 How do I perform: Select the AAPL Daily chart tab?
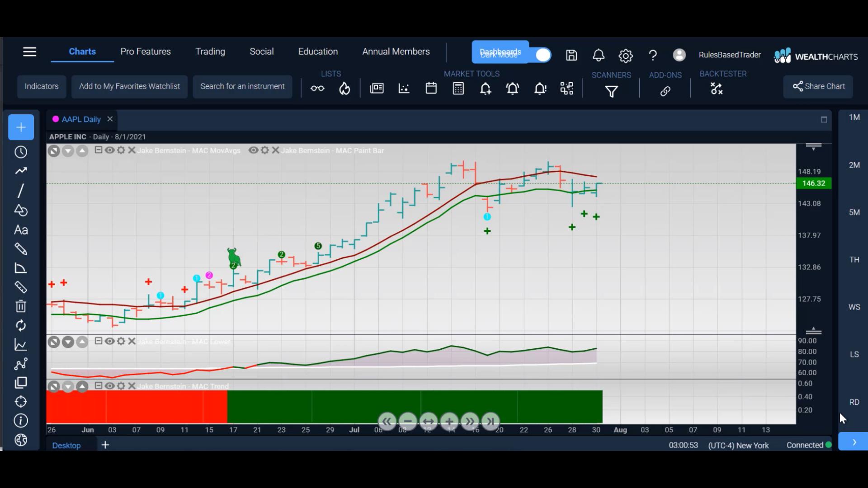[x=81, y=119]
